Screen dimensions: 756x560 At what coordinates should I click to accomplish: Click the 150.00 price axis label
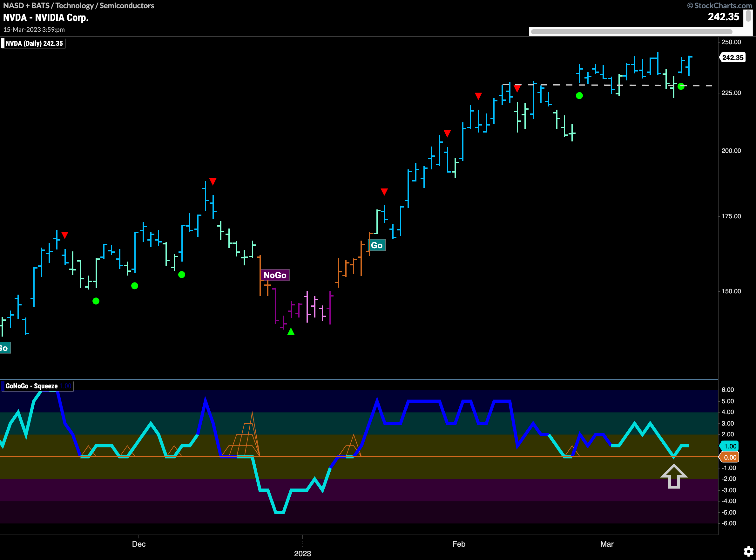(731, 291)
